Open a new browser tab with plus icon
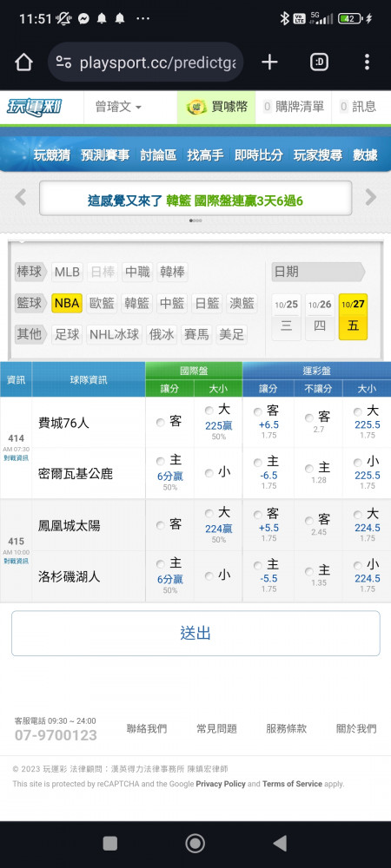The image size is (391, 868). pos(269,62)
